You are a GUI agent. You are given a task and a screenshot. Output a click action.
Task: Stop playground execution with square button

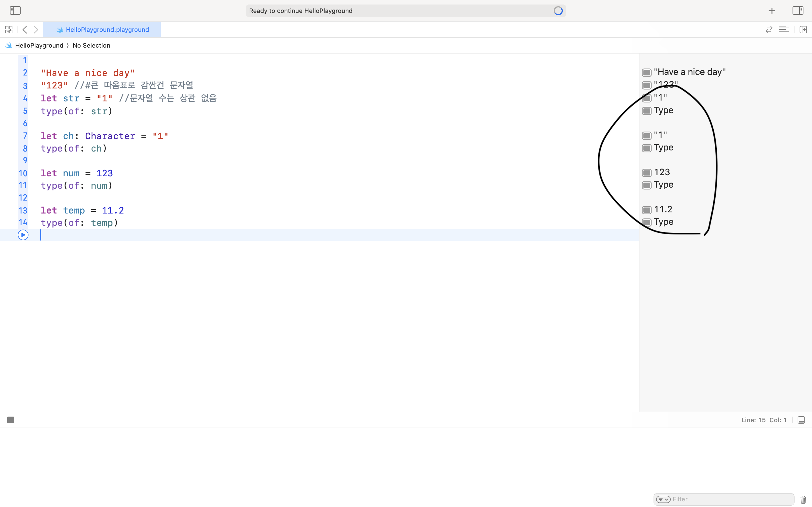(11, 420)
